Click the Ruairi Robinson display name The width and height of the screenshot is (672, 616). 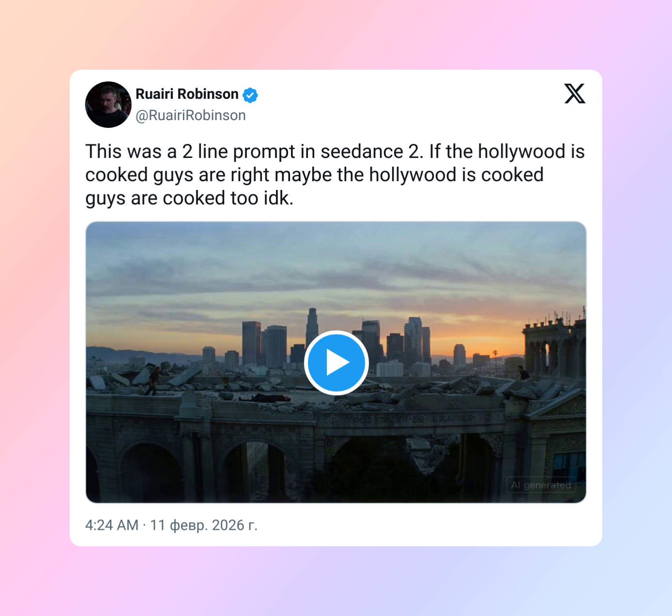tap(187, 94)
